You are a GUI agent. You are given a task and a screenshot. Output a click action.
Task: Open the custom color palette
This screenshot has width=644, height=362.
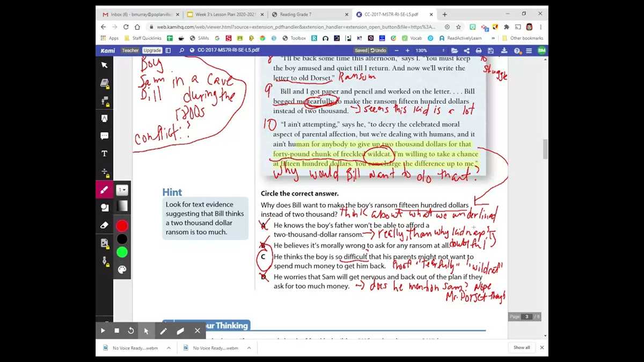[122, 269]
